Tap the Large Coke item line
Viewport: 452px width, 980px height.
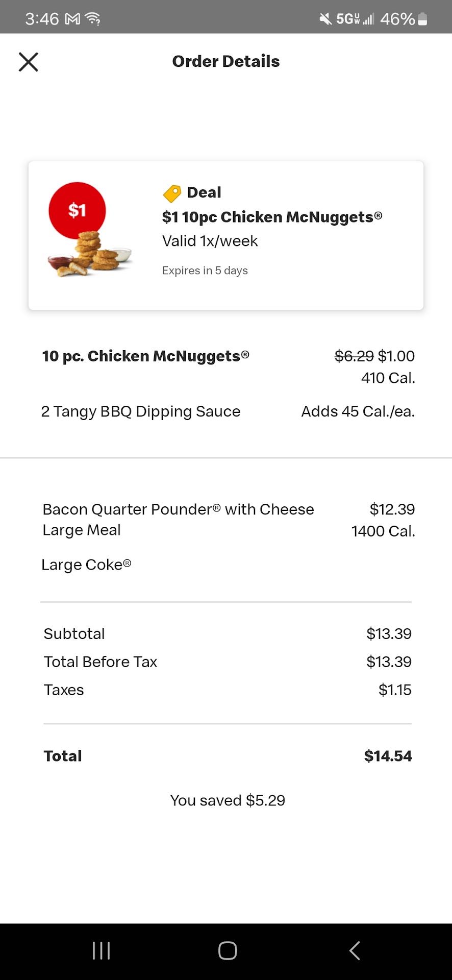(86, 565)
